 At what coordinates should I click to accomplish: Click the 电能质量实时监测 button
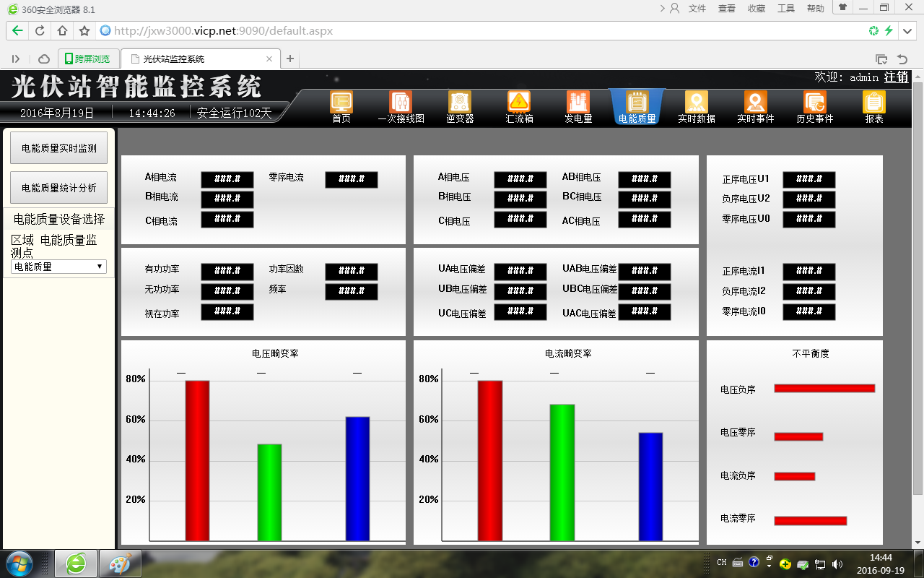tap(59, 148)
